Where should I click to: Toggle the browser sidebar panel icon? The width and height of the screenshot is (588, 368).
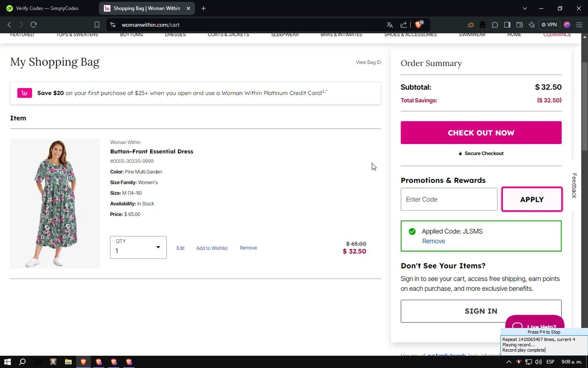click(x=507, y=25)
